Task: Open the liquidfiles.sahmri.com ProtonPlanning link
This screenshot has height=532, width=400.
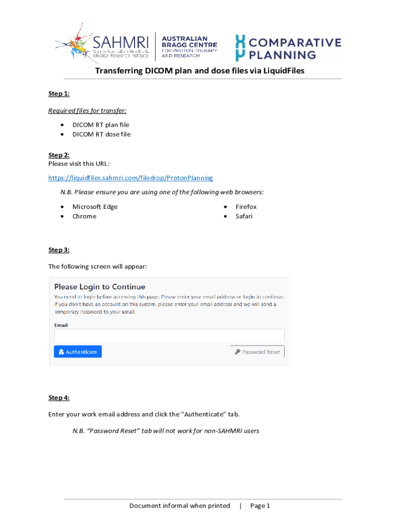Action: click(x=130, y=178)
